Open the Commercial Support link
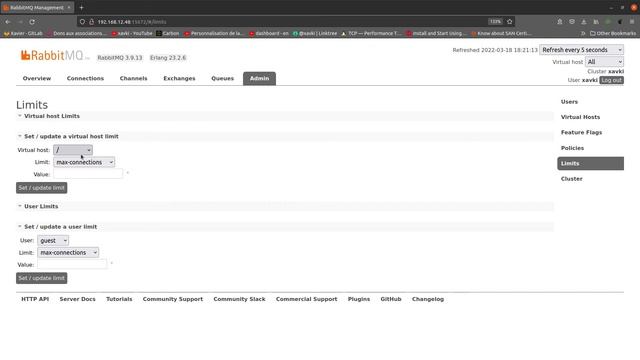640x360 pixels. pos(307,299)
